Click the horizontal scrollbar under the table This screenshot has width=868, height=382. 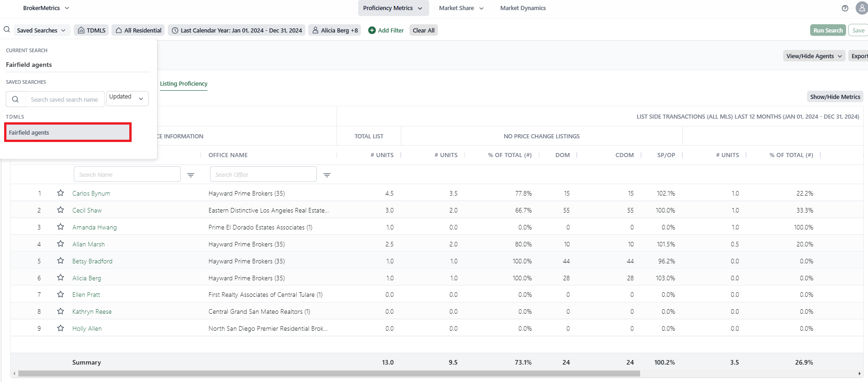point(329,374)
